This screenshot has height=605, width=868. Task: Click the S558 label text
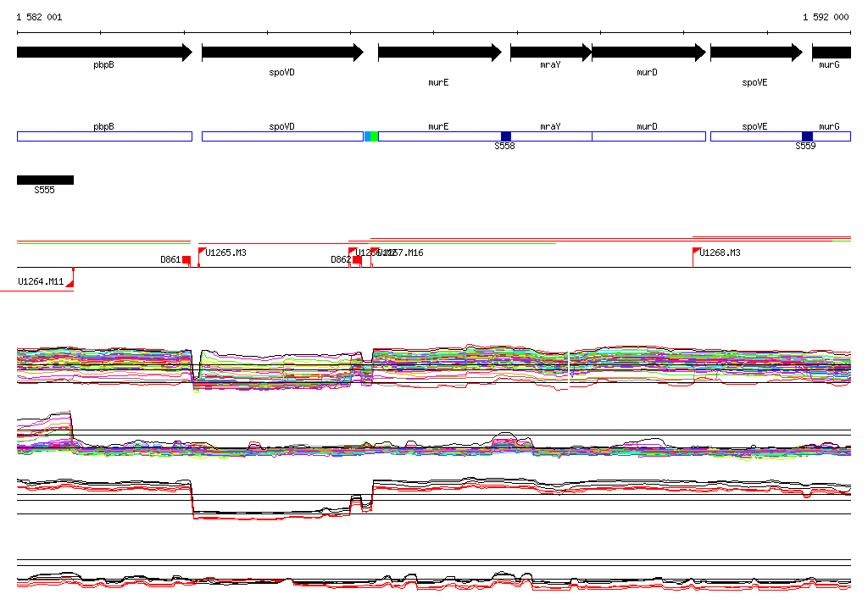pyautogui.click(x=505, y=146)
